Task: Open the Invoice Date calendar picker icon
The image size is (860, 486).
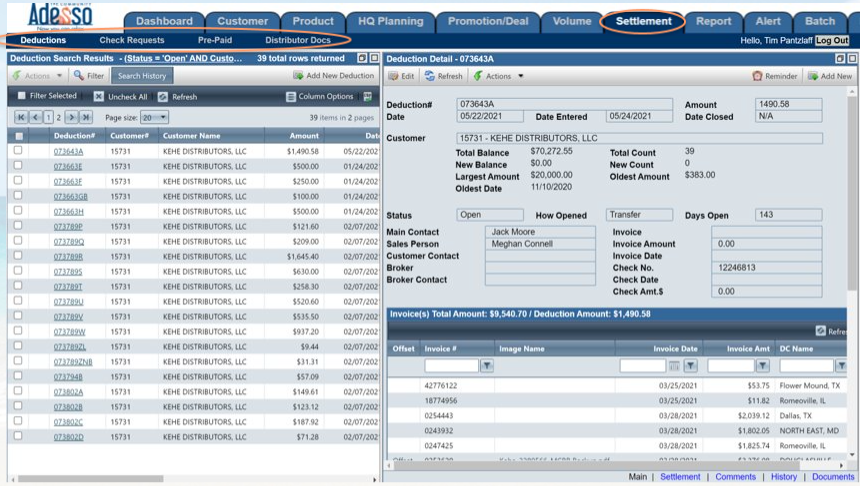Action: coord(674,366)
